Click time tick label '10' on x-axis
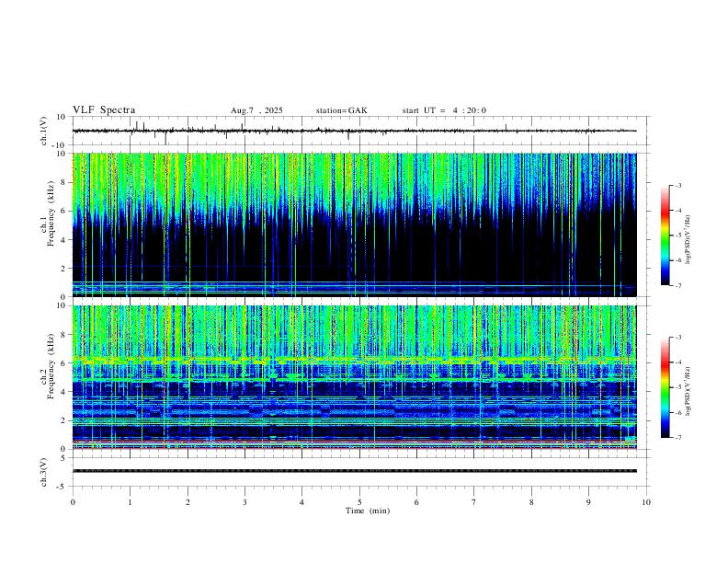Screen dimensions: 728x563 pos(646,502)
